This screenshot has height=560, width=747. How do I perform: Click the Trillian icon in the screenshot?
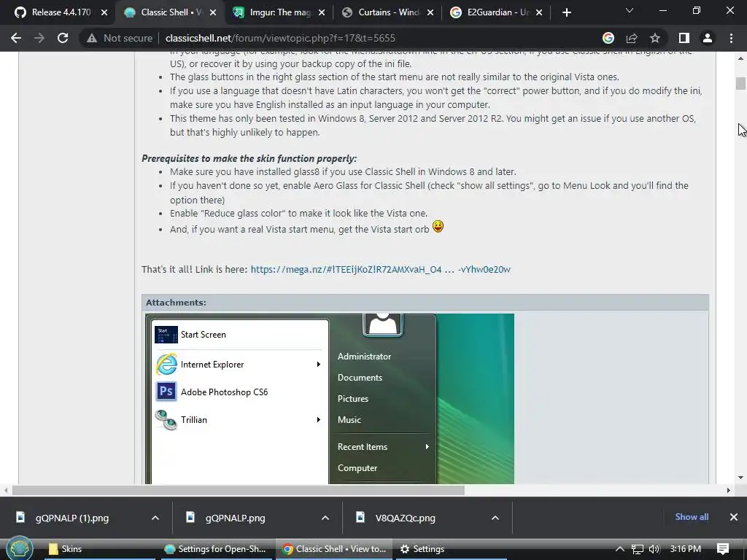166,419
